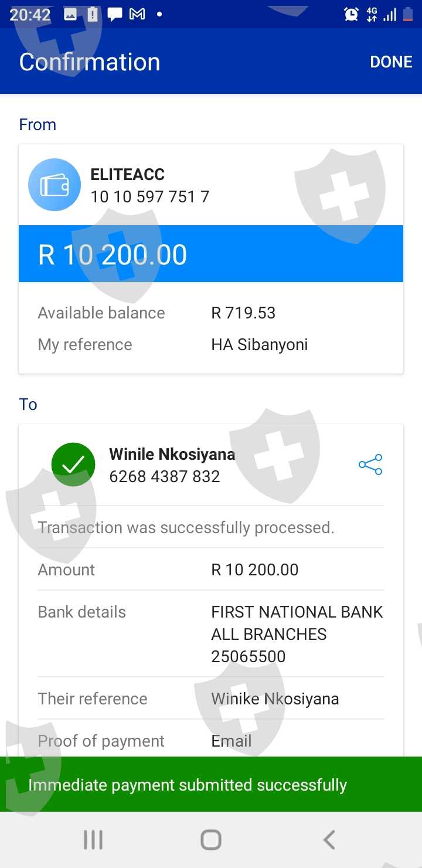Open the recent apps navigation button
The height and width of the screenshot is (868, 422).
[93, 840]
